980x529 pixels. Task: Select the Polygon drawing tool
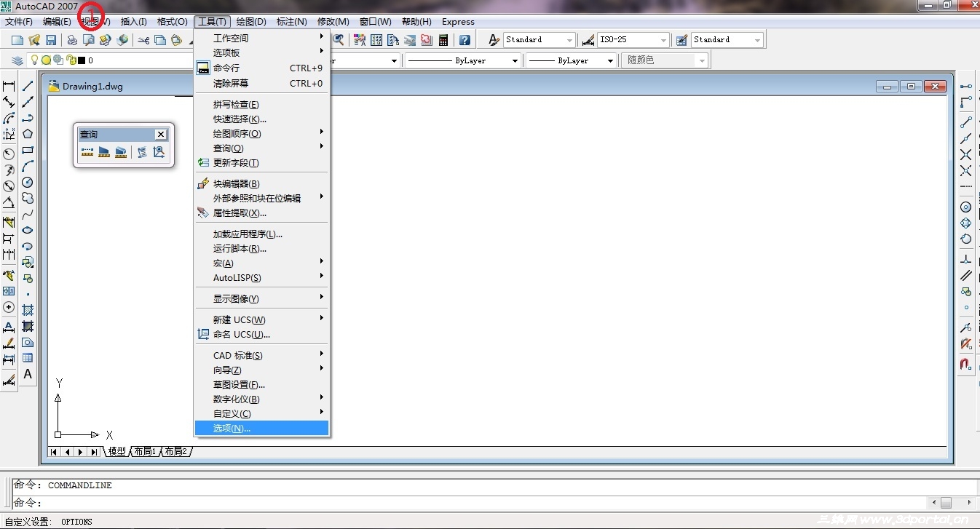[x=28, y=134]
